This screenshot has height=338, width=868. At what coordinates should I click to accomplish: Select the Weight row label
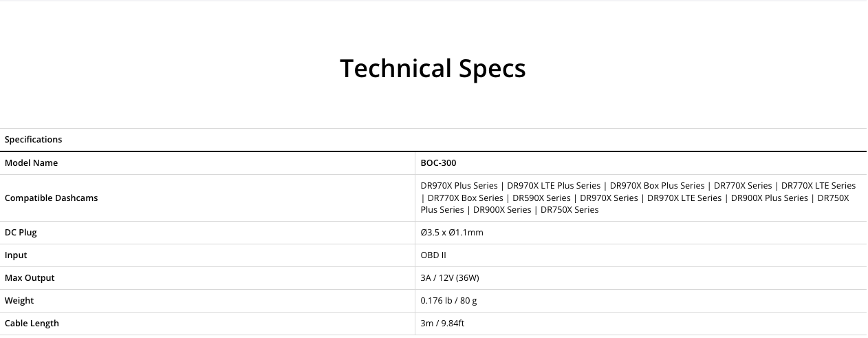[x=19, y=301]
